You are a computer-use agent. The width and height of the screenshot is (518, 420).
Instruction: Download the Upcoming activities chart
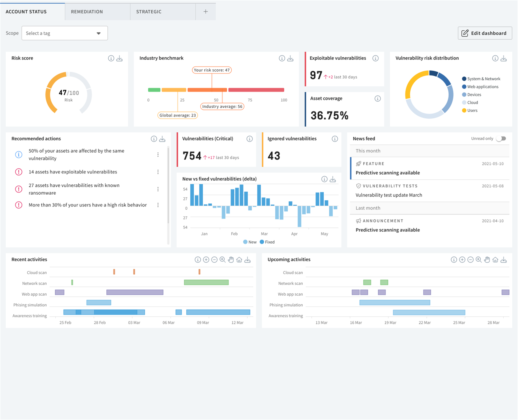[x=504, y=260]
